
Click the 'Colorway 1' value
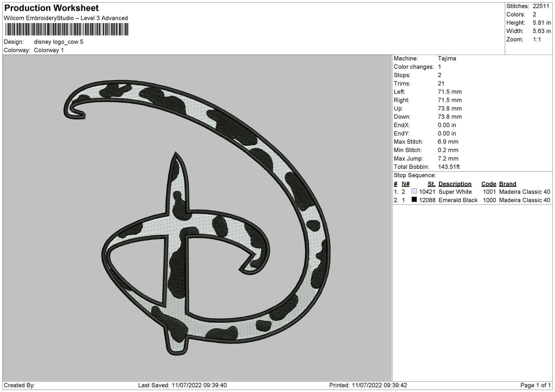click(49, 50)
